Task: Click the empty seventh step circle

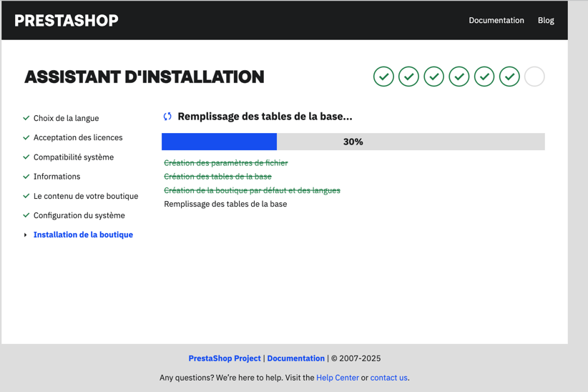Action: (534, 77)
